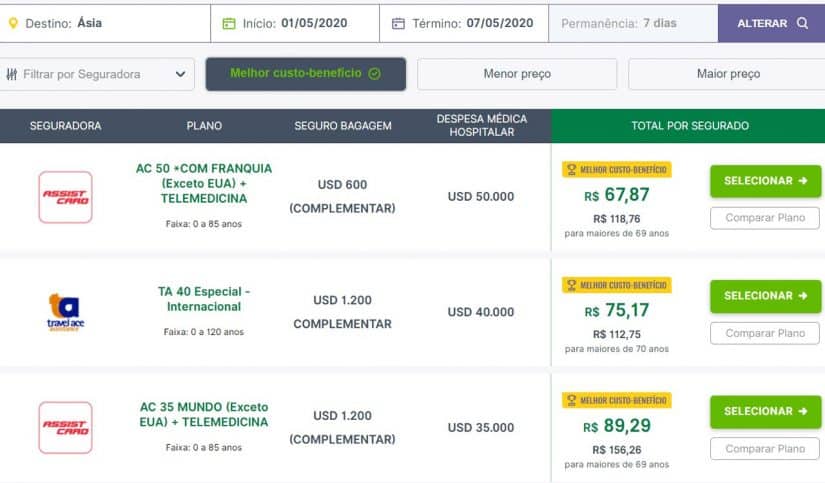This screenshot has width=825, height=483.
Task: Click the Assist Card logo in the AC 35 MUNDO row
Action: [x=65, y=428]
